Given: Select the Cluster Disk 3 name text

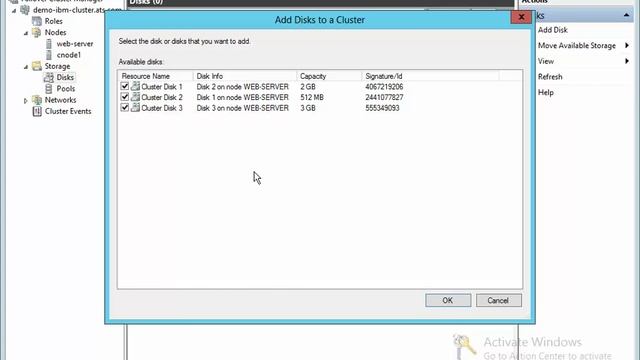Looking at the screenshot, I should point(162,108).
